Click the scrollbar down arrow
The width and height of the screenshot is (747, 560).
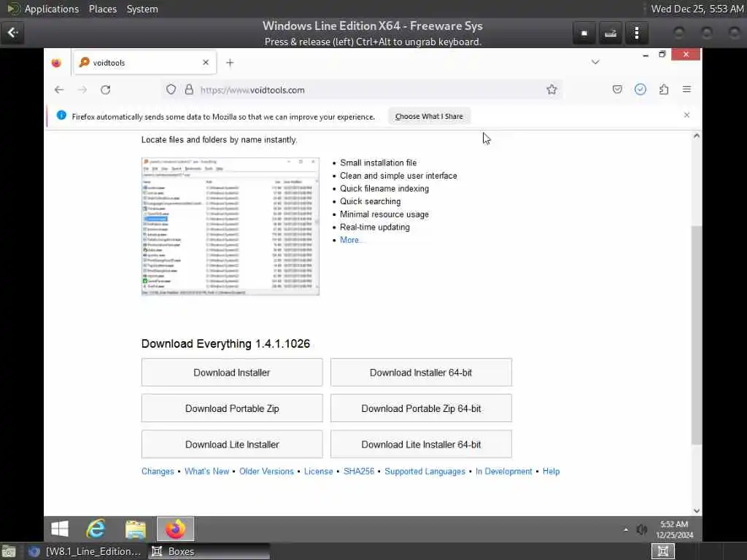coord(697,510)
